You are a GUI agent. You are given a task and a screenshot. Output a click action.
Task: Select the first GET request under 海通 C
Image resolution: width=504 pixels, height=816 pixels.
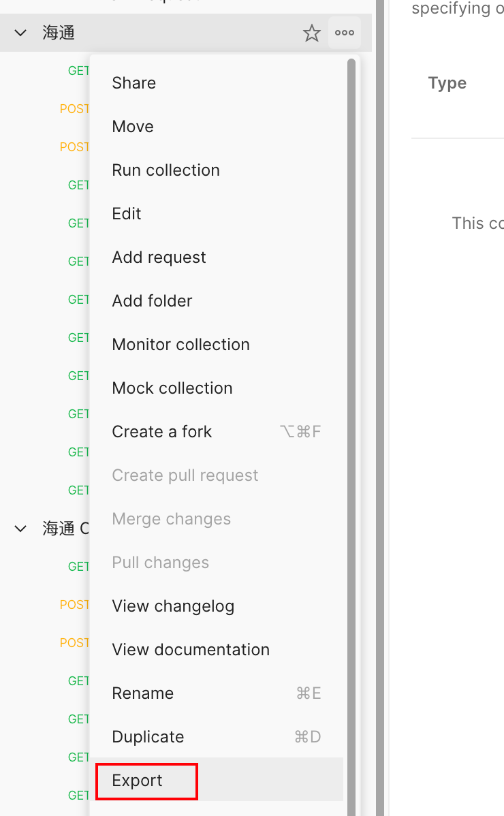(x=79, y=566)
